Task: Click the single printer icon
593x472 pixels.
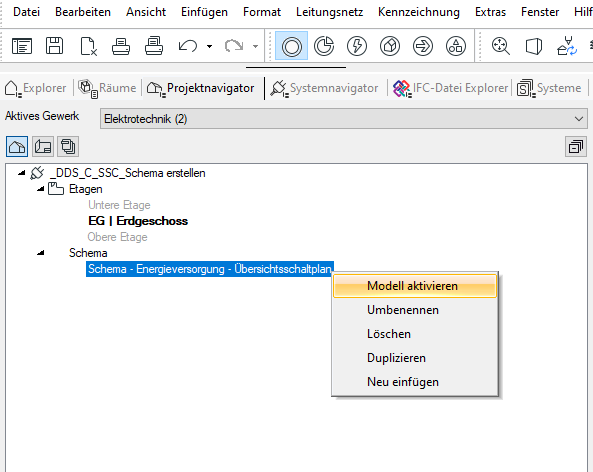Action: (x=121, y=46)
